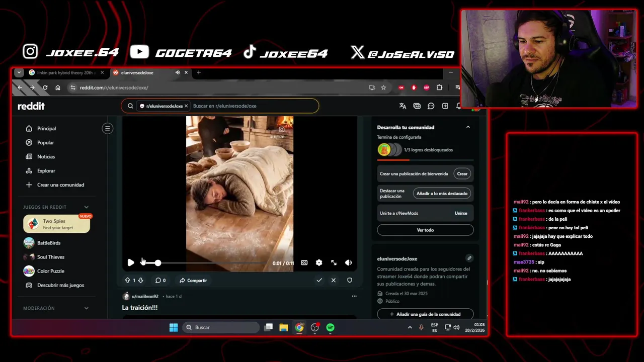
Task: Open comments on the video post
Action: [160, 280]
